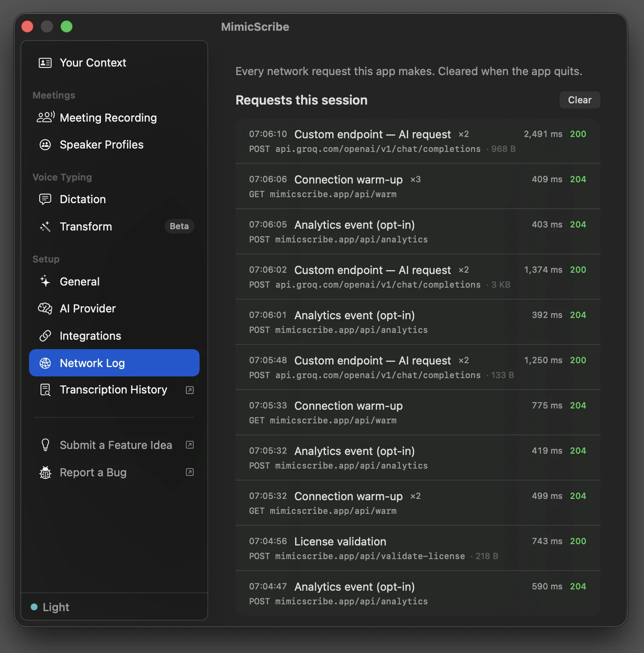This screenshot has width=644, height=653.
Task: Clear the requests list
Action: (x=580, y=100)
